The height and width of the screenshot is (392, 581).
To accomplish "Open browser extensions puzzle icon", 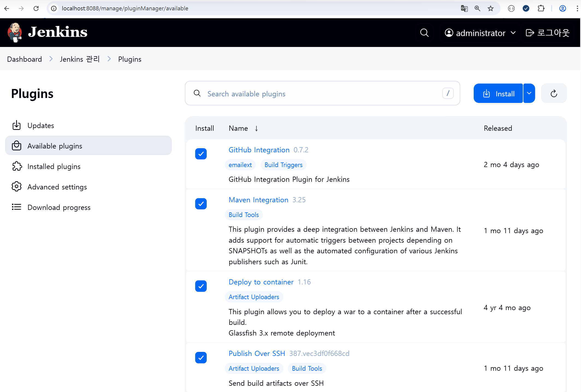I will [541, 8].
